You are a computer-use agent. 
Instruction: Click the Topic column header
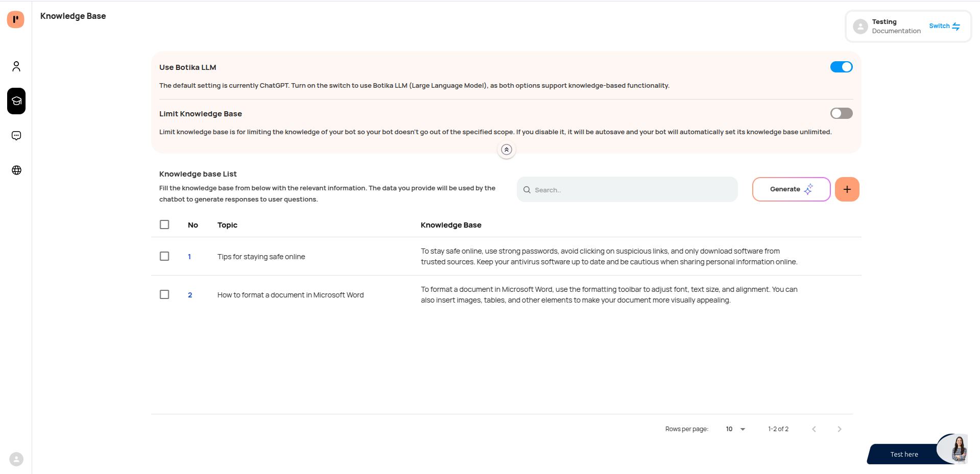pyautogui.click(x=227, y=225)
